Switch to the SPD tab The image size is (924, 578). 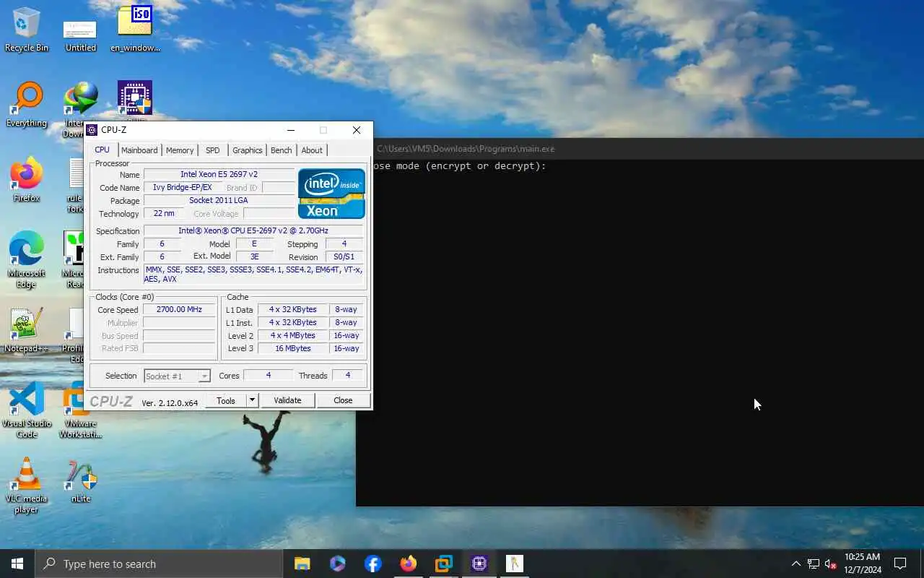click(212, 150)
